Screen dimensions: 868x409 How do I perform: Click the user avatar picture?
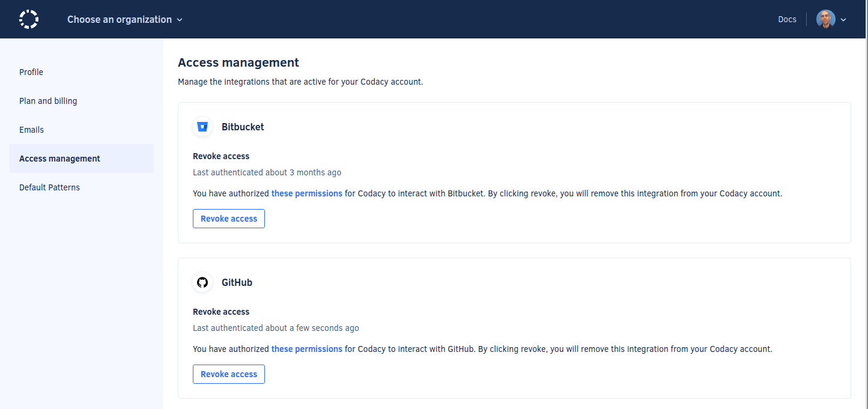coord(825,19)
